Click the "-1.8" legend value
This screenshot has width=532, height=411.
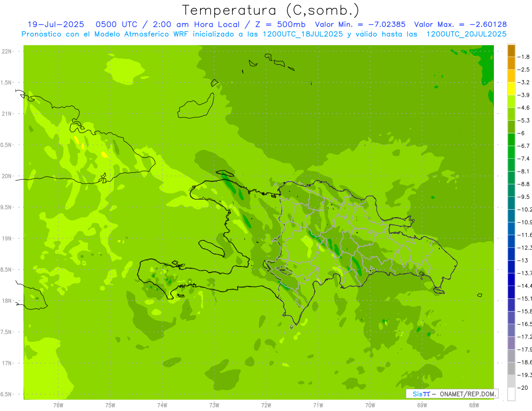524,57
